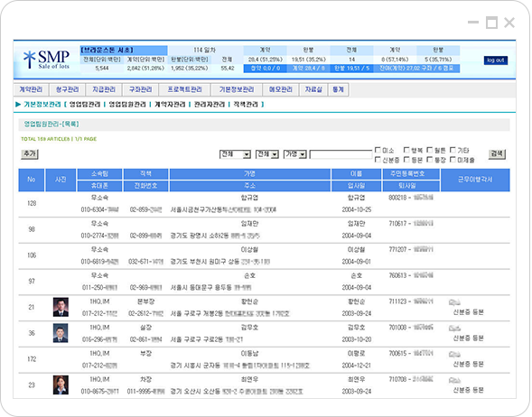Focus the search text field
The image size is (532, 417).
point(341,154)
